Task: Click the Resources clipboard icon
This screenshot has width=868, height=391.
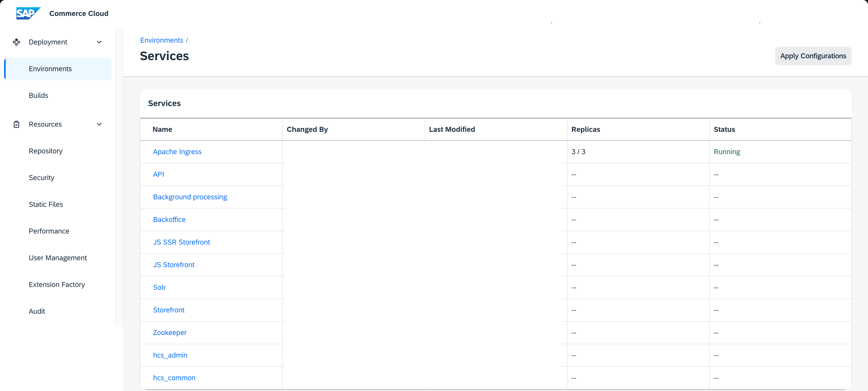Action: click(x=16, y=124)
